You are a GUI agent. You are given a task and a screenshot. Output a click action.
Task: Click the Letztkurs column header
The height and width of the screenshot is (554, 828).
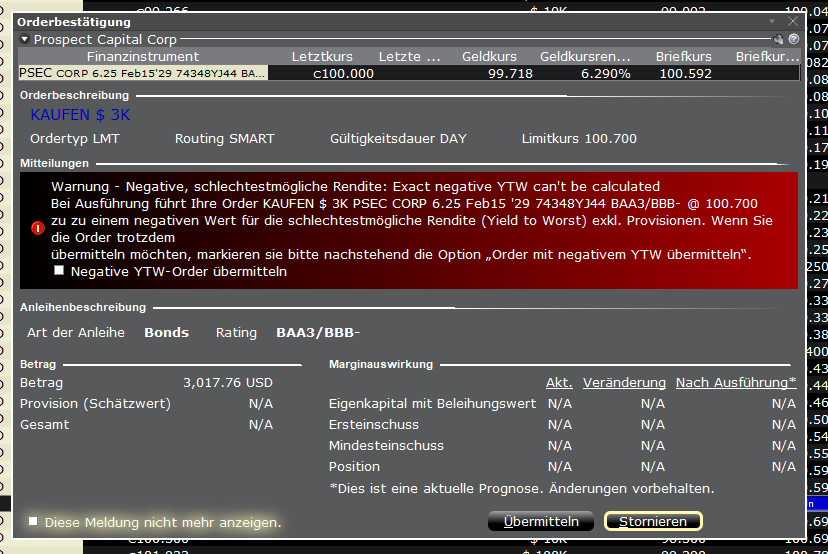click(322, 57)
